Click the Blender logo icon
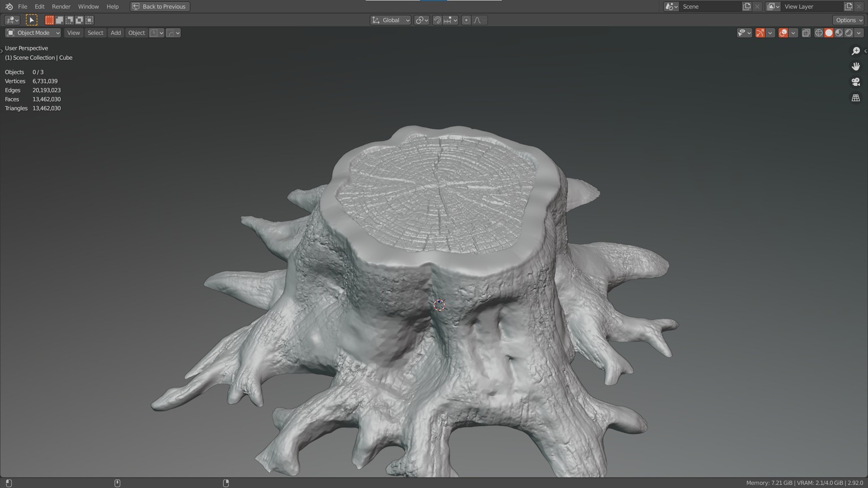868x488 pixels. (9, 6)
